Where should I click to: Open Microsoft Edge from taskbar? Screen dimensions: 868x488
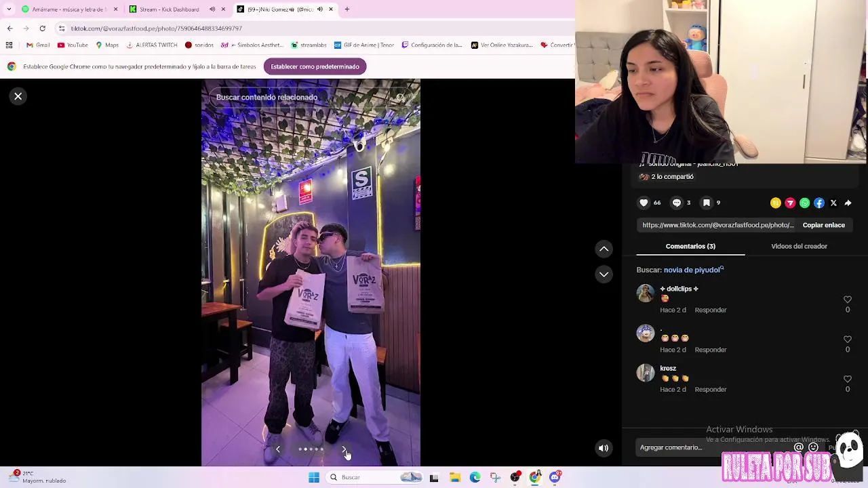click(475, 477)
